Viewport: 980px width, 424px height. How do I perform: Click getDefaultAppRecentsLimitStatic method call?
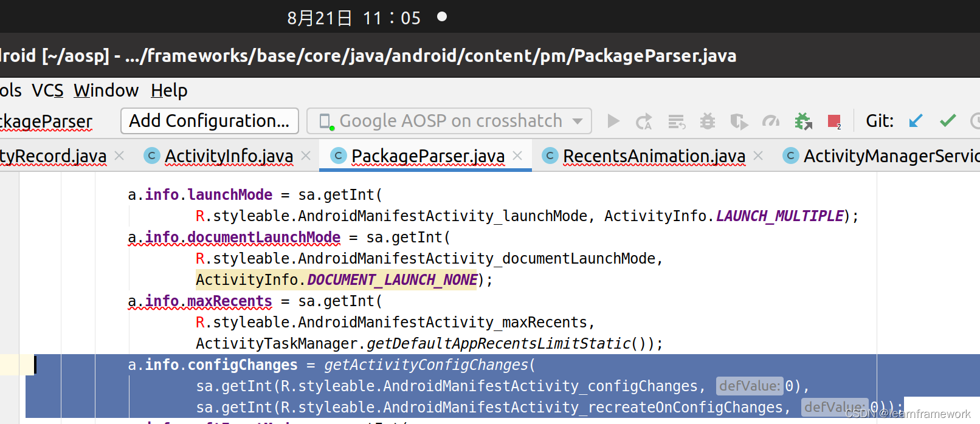(499, 344)
